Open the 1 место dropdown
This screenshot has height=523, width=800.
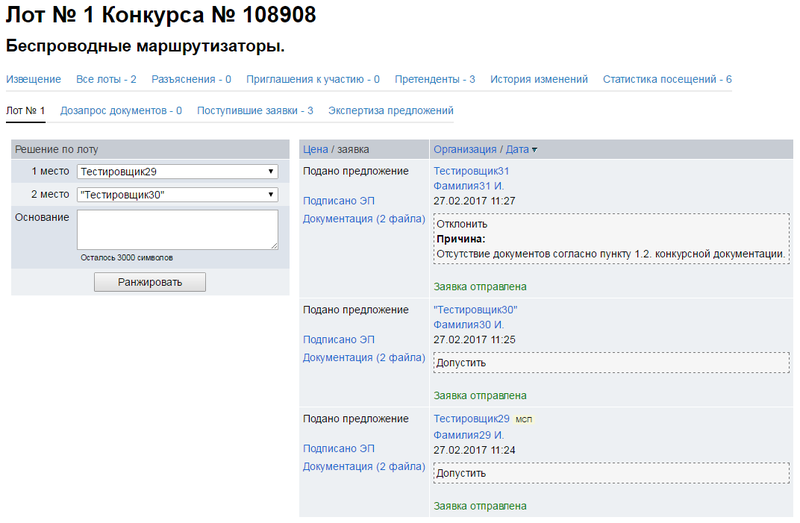177,172
